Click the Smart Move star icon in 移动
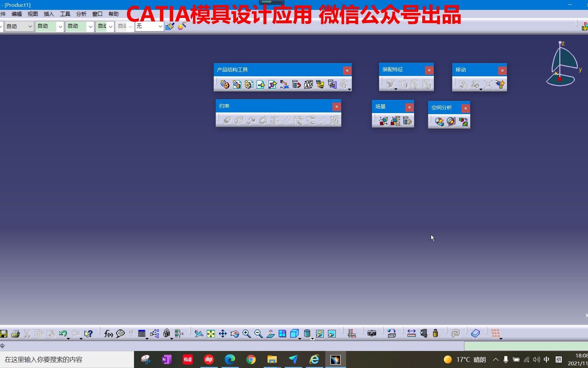The image size is (588, 368). click(x=500, y=84)
